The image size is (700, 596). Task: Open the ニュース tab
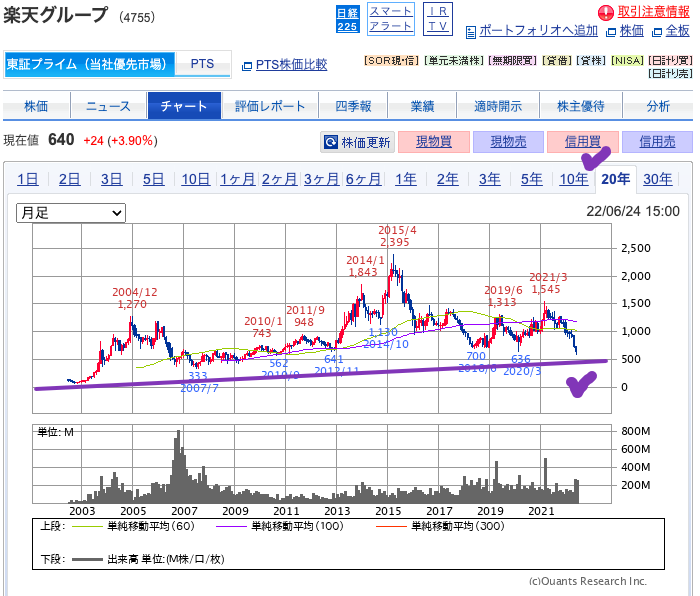point(108,106)
